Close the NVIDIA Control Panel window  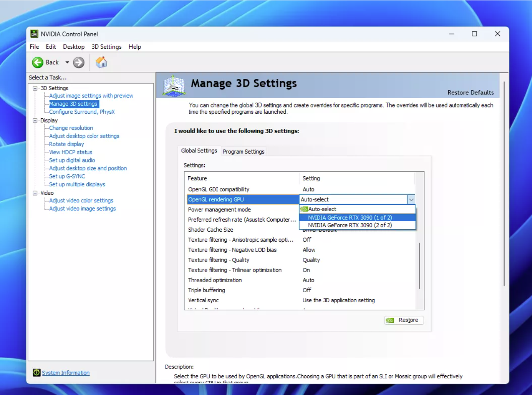coord(498,34)
